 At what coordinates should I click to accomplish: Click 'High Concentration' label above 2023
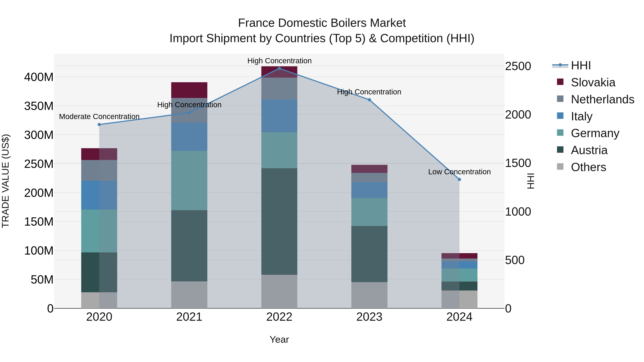click(369, 92)
